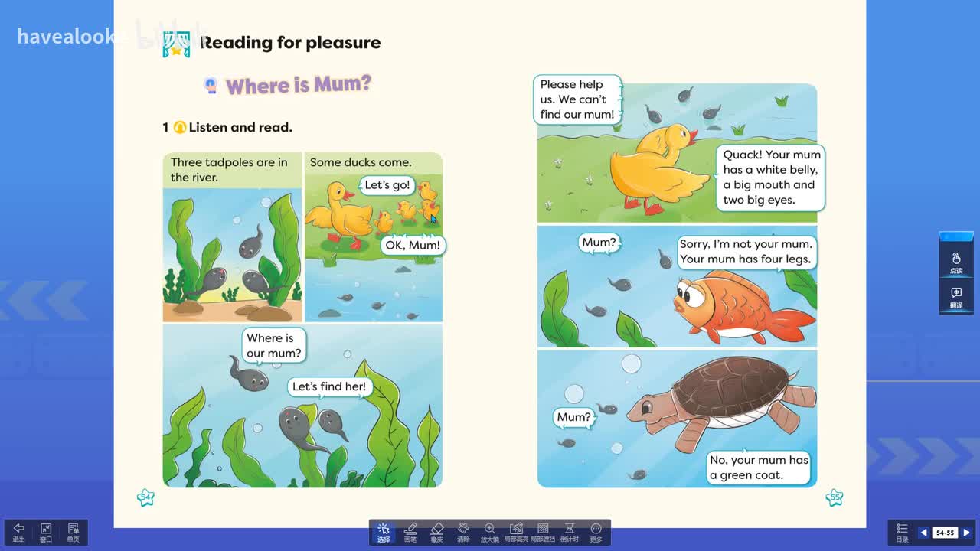
Task: Click the 选择 selection cursor tool
Action: (x=384, y=532)
